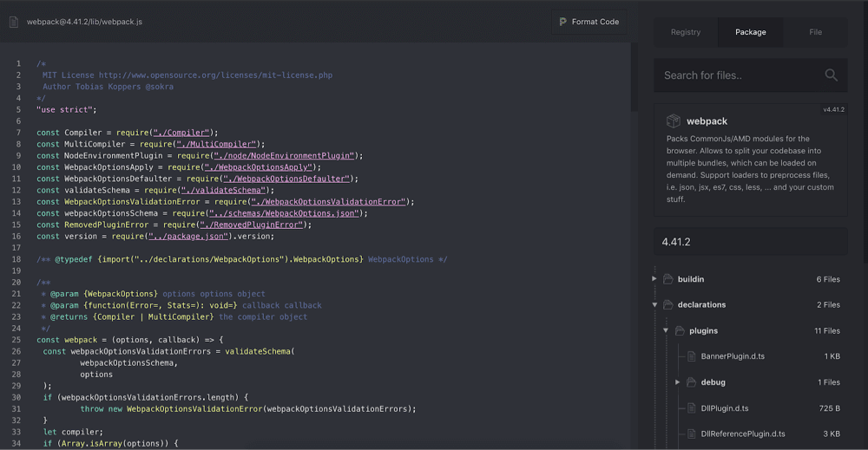Expand the buildin folder arrow
Screen dimensions: 868x450
pyautogui.click(x=654, y=279)
